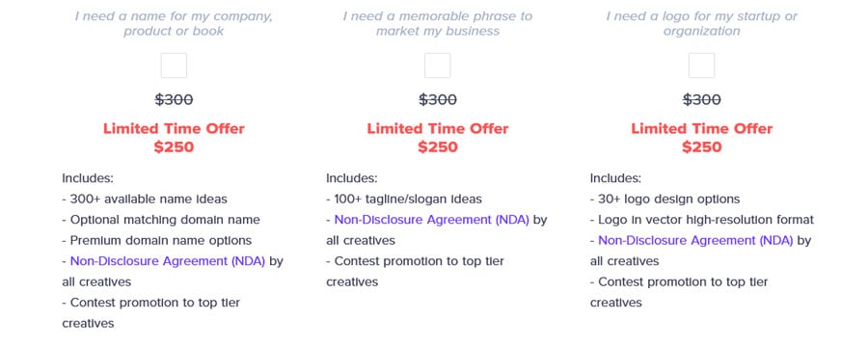Click the Limited Time Offer $250 in logo column

click(701, 138)
